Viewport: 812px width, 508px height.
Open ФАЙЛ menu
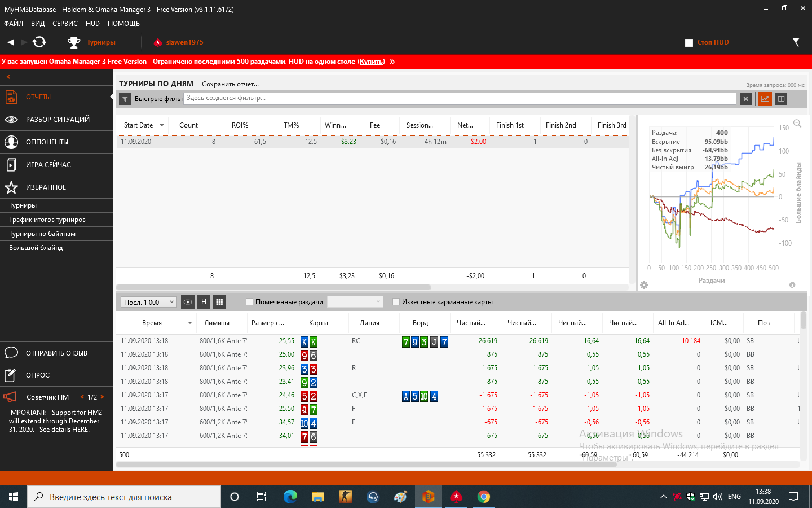click(x=14, y=24)
